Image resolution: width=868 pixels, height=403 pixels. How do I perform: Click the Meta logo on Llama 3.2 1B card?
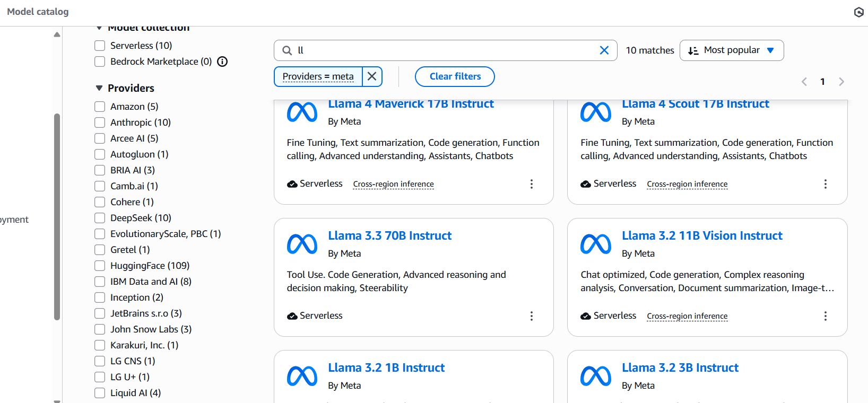click(302, 376)
